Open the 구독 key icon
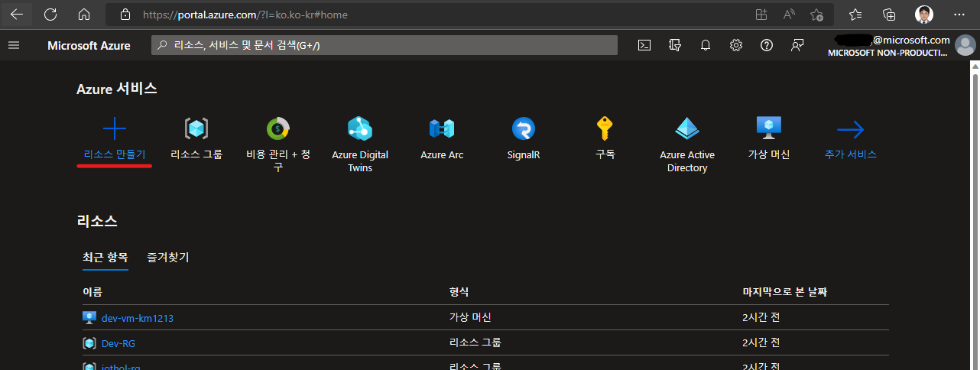980x370 pixels. (x=605, y=128)
